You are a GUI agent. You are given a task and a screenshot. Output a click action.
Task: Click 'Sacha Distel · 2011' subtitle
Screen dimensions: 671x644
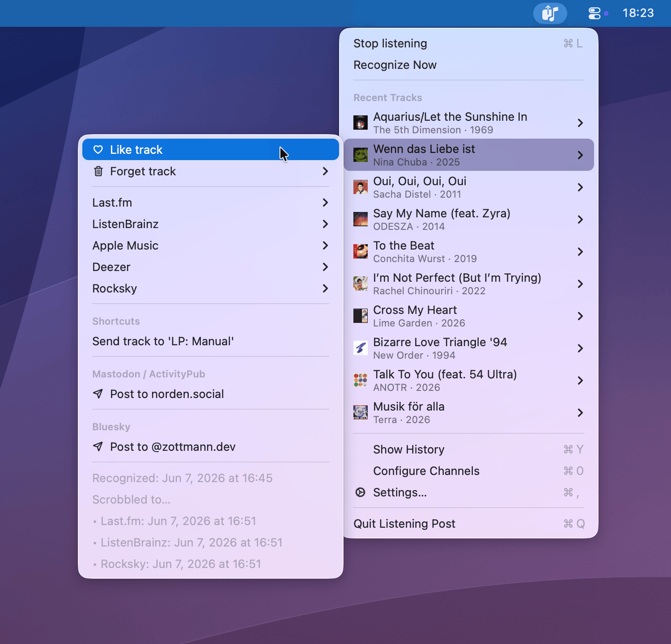417,195
